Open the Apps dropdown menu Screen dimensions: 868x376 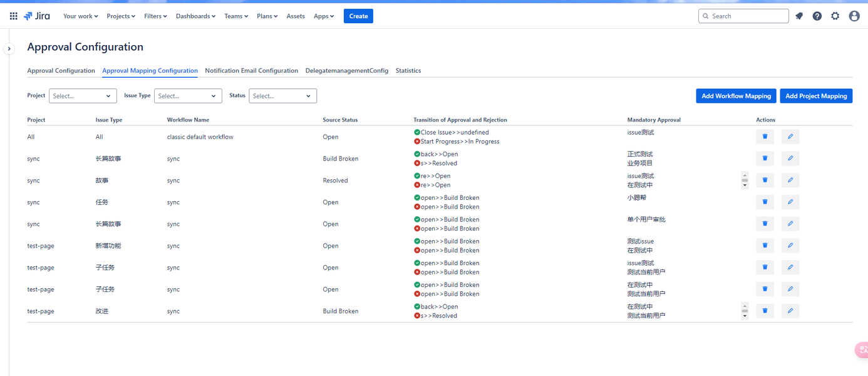(324, 16)
